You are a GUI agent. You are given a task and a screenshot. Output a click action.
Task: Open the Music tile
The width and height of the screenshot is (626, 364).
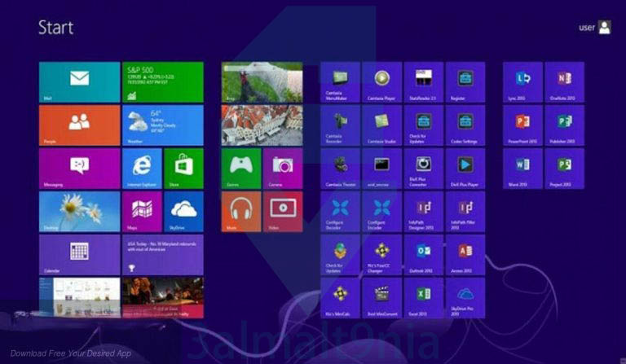(x=241, y=212)
